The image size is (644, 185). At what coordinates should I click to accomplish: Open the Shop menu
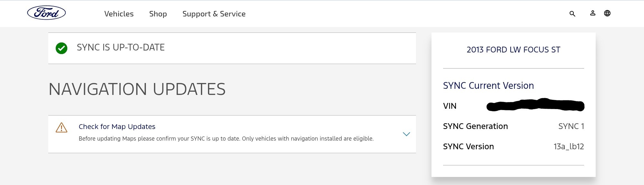pos(158,14)
